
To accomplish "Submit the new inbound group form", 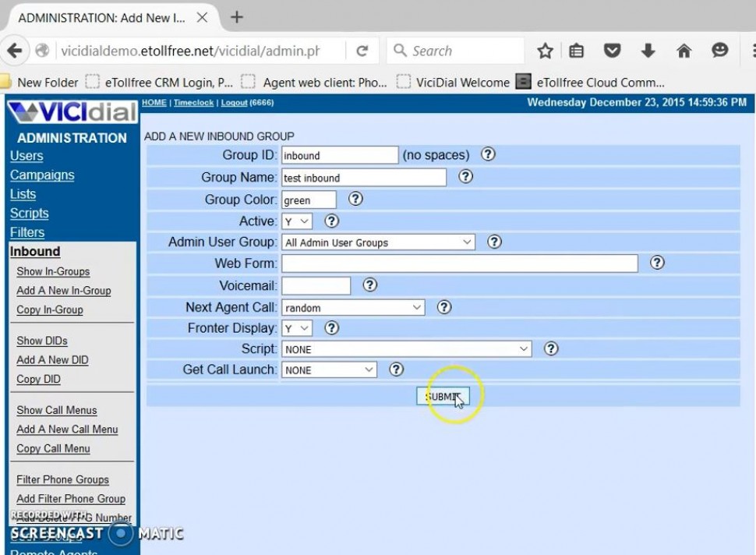I will 443,396.
